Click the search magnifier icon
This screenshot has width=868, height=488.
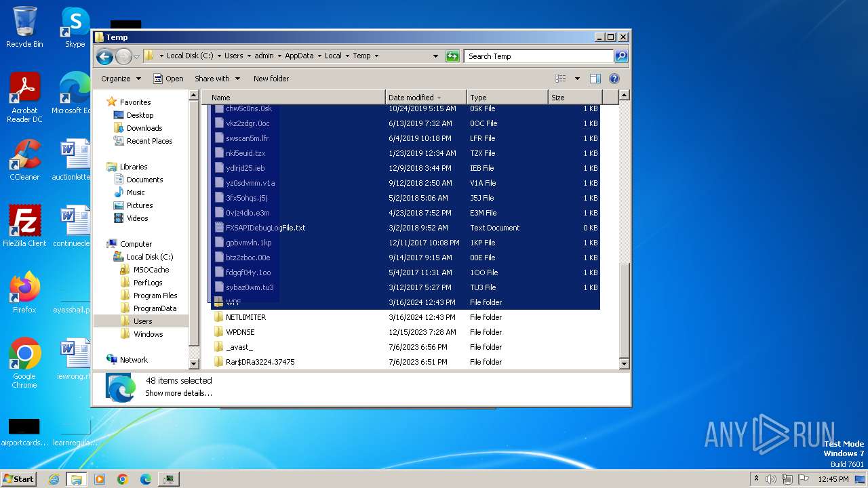[620, 56]
